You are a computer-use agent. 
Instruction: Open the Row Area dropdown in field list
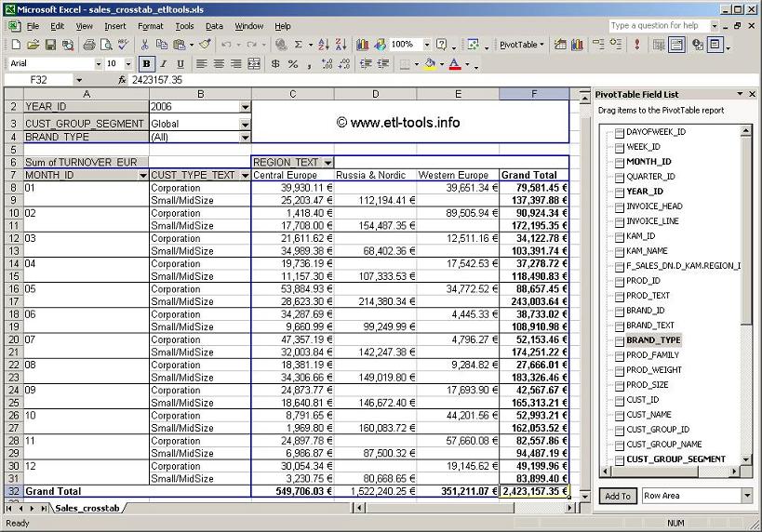[x=747, y=496]
